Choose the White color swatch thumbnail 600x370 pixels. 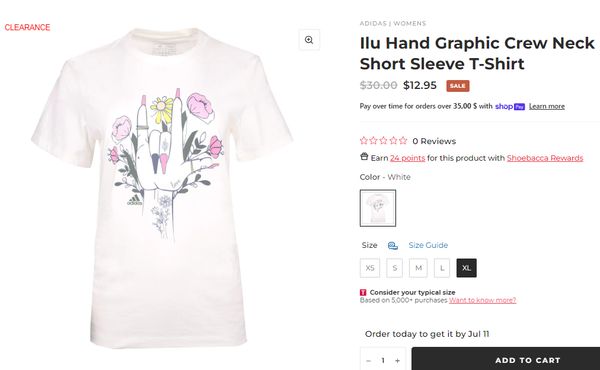coord(378,208)
